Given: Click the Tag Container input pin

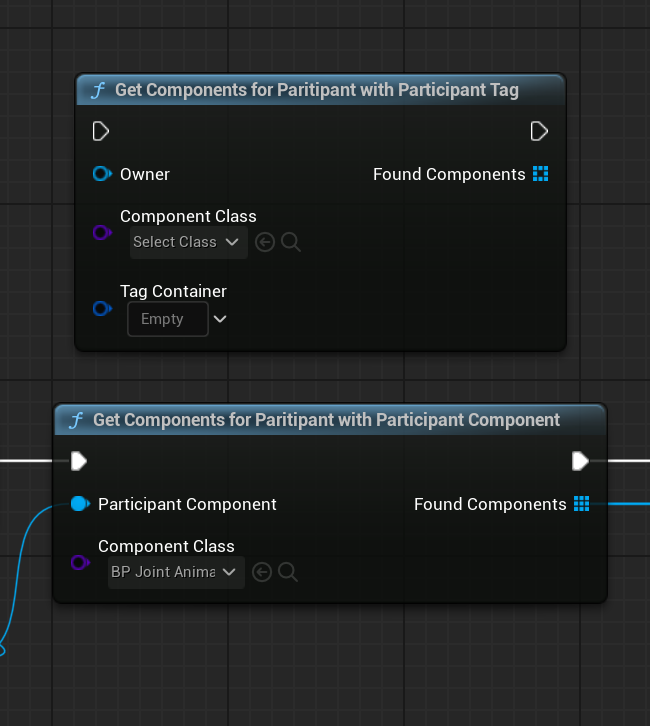Looking at the screenshot, I should (x=101, y=308).
